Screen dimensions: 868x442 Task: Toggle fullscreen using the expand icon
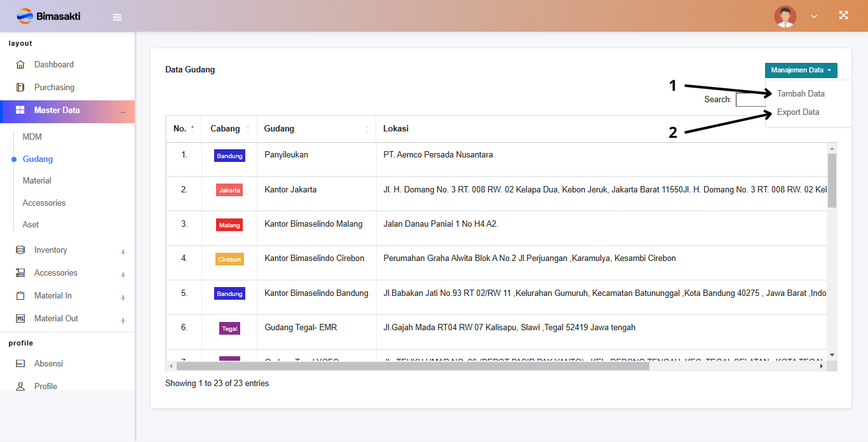point(843,16)
